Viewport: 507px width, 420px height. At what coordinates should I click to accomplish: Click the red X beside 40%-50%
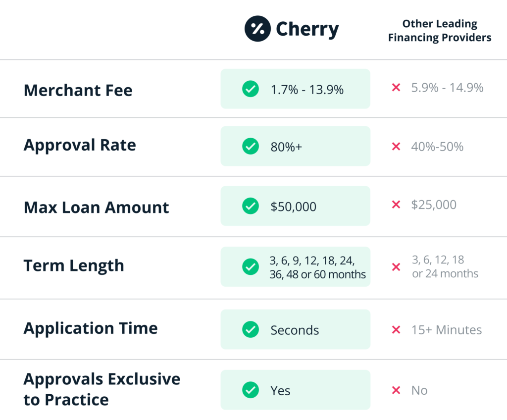click(396, 147)
